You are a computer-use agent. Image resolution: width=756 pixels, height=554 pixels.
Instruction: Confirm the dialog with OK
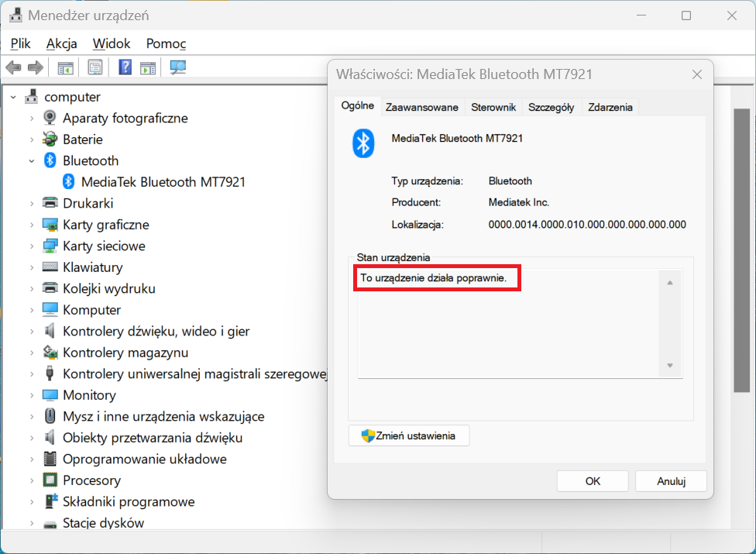pos(593,480)
